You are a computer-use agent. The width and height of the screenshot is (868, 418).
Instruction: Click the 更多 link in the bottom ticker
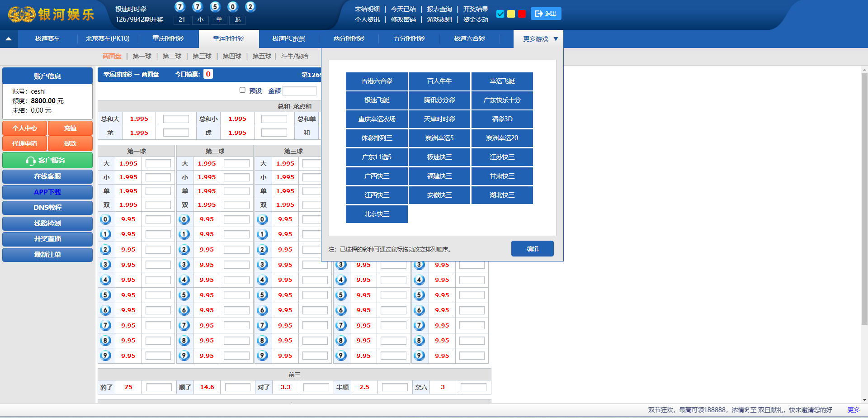854,410
